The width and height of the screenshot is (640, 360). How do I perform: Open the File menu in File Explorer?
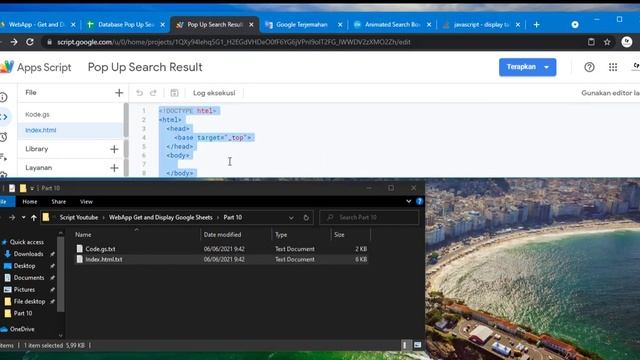[x=5, y=202]
